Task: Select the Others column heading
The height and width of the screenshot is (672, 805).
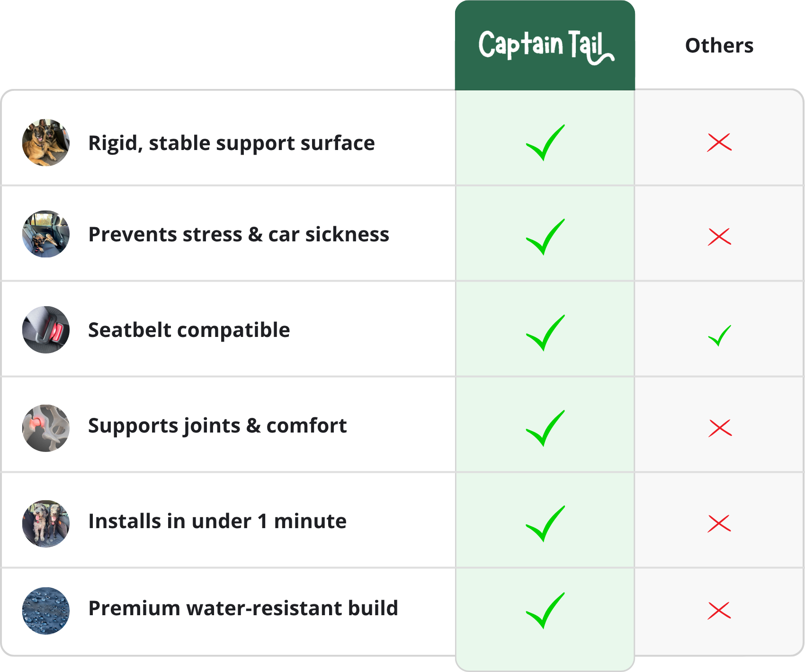Action: 719,46
